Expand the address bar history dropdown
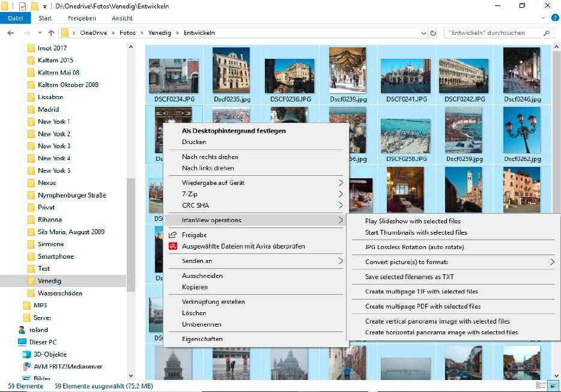561x392 pixels. (x=423, y=33)
